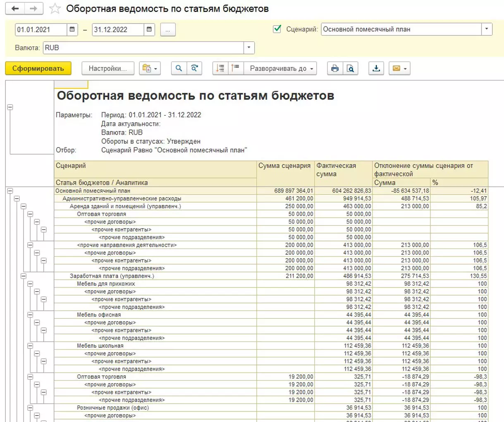This screenshot has width=504, height=422.
Task: Click the magnifier Find icon
Action: [x=179, y=68]
